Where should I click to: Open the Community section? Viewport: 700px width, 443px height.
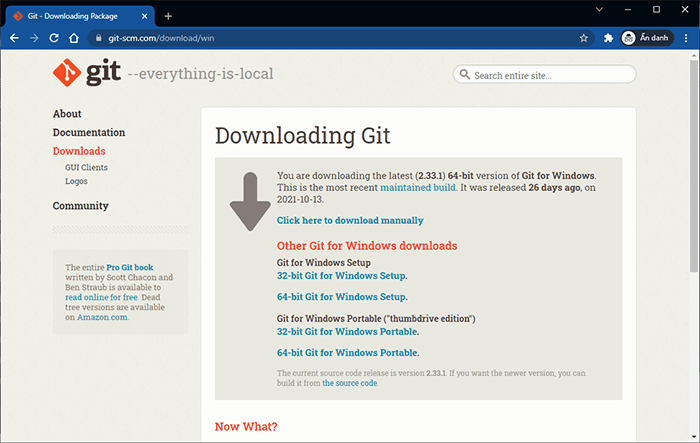[x=80, y=206]
